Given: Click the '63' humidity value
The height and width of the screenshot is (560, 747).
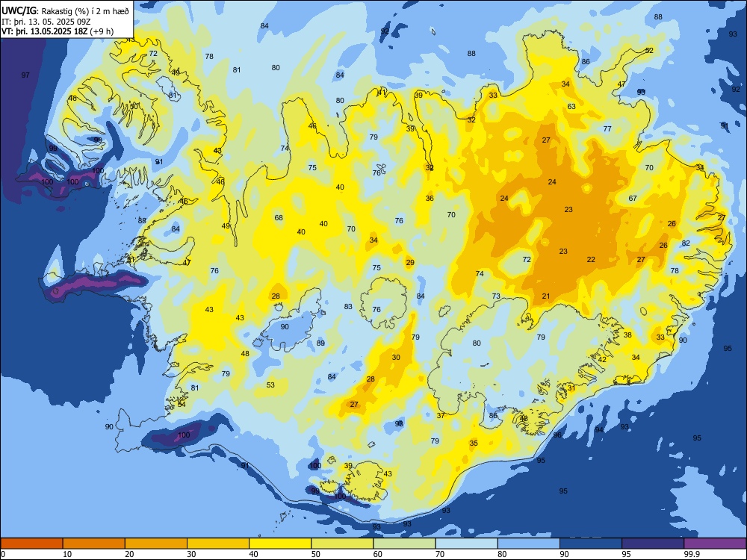Looking at the screenshot, I should point(571,107).
